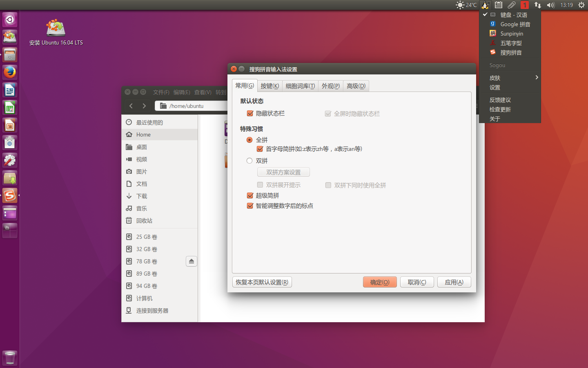This screenshot has width=588, height=368.
Task: Open Install Ubuntu 16.04 LTS desktop icon
Action: (56, 32)
